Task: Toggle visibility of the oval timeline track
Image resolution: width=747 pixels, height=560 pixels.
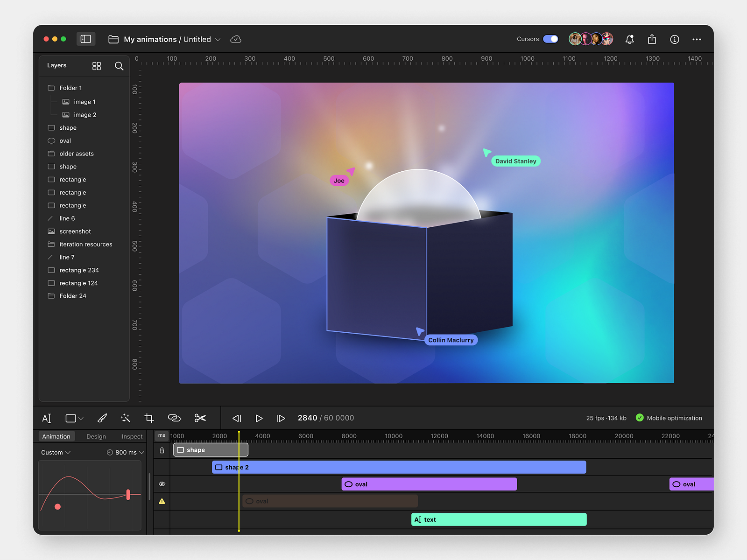Action: pos(162,484)
